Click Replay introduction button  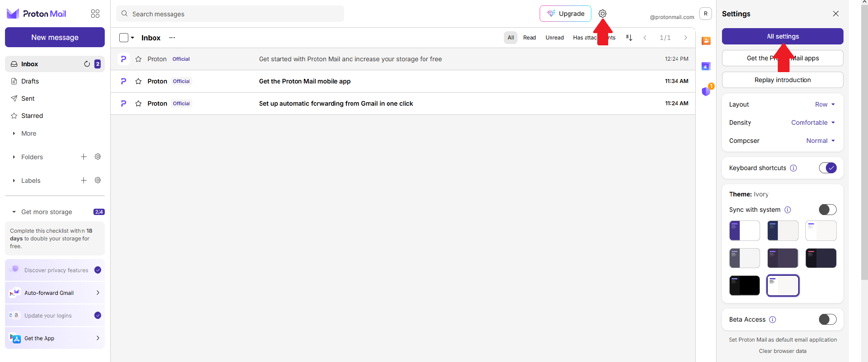783,80
